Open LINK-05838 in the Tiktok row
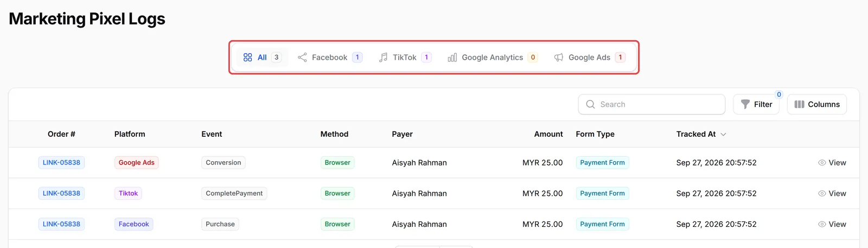 61,194
